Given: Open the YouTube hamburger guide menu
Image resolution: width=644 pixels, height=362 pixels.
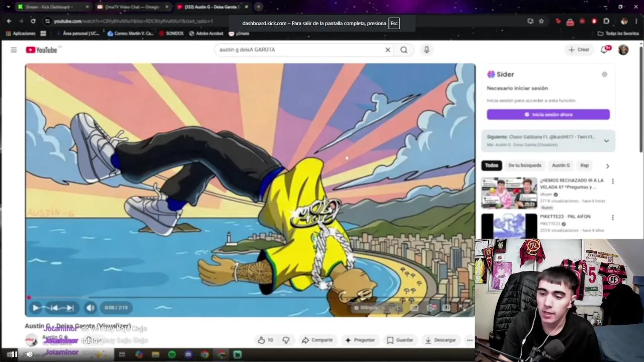Looking at the screenshot, I should pyautogui.click(x=14, y=50).
